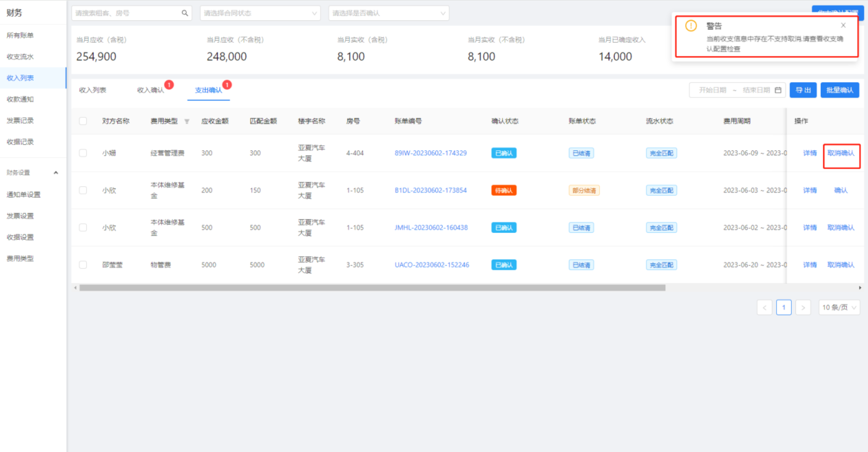Click 完全匹配 tag in 小珊 row
Screen dimensions: 868x452
tap(661, 153)
